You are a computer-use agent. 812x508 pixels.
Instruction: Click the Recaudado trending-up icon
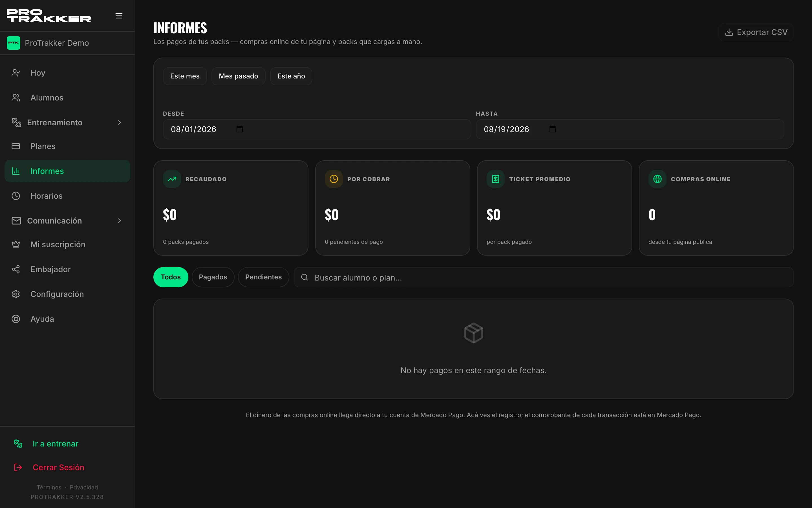click(x=172, y=179)
